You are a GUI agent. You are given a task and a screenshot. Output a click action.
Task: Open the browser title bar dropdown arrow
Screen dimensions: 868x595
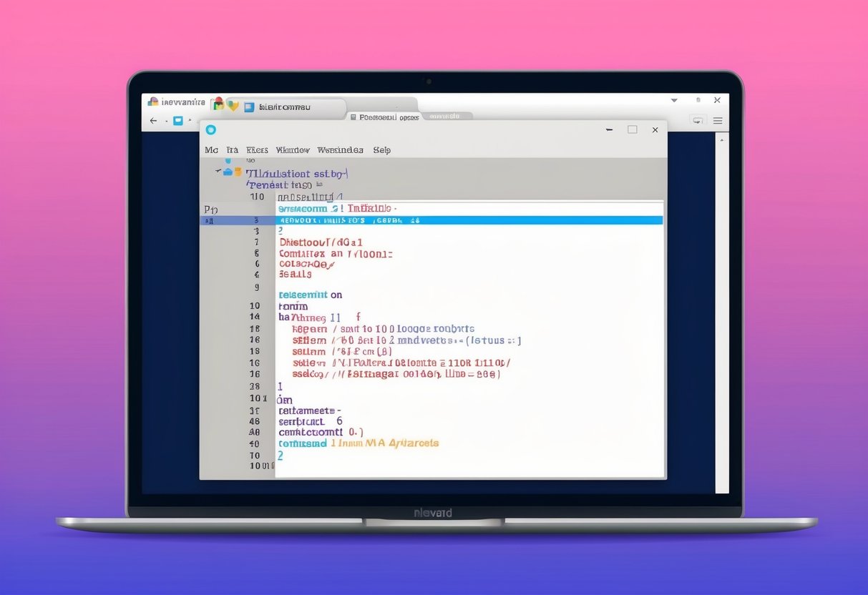(673, 101)
